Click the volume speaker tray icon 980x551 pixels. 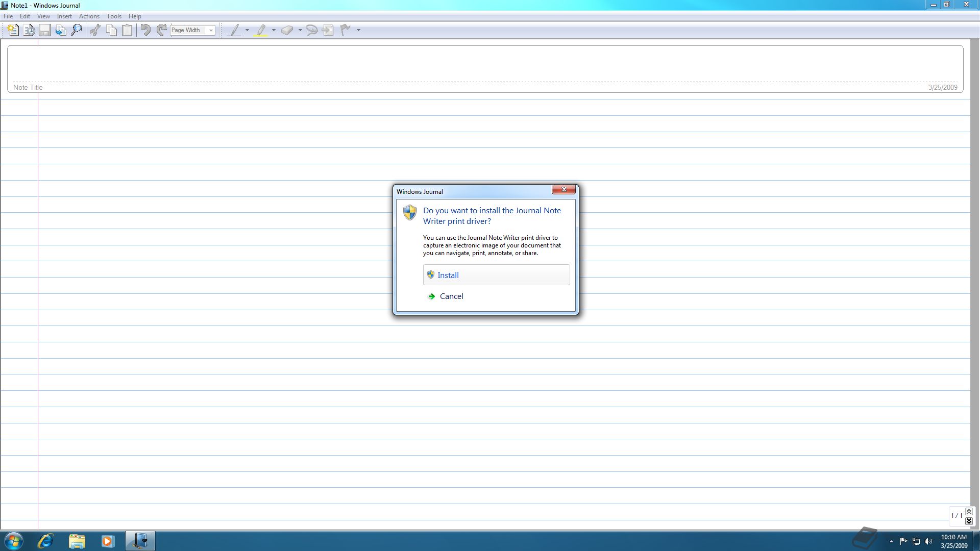click(928, 541)
